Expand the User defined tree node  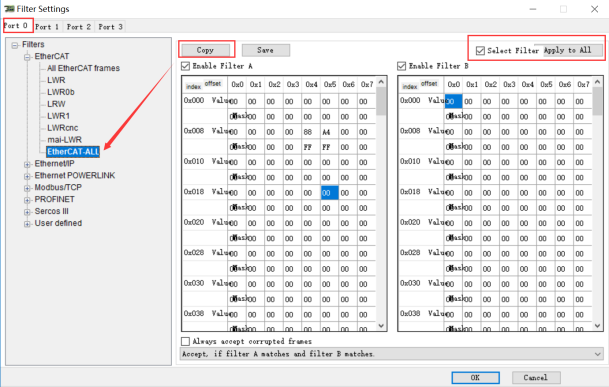click(x=27, y=224)
